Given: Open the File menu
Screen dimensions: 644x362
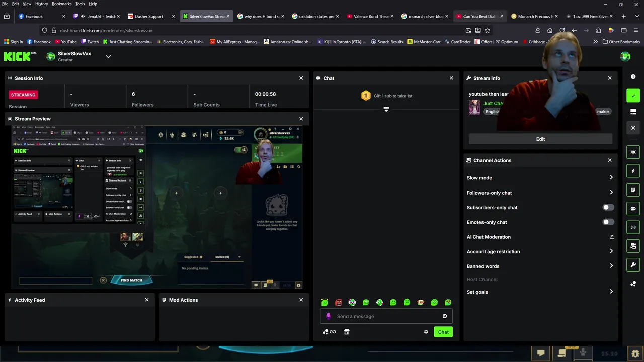Looking at the screenshot, I should coord(5,4).
